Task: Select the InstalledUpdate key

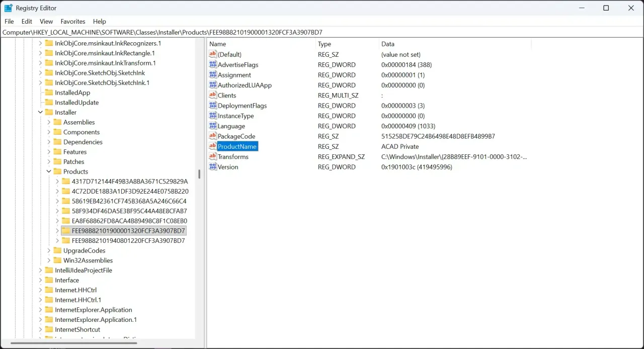Action: 76,103
